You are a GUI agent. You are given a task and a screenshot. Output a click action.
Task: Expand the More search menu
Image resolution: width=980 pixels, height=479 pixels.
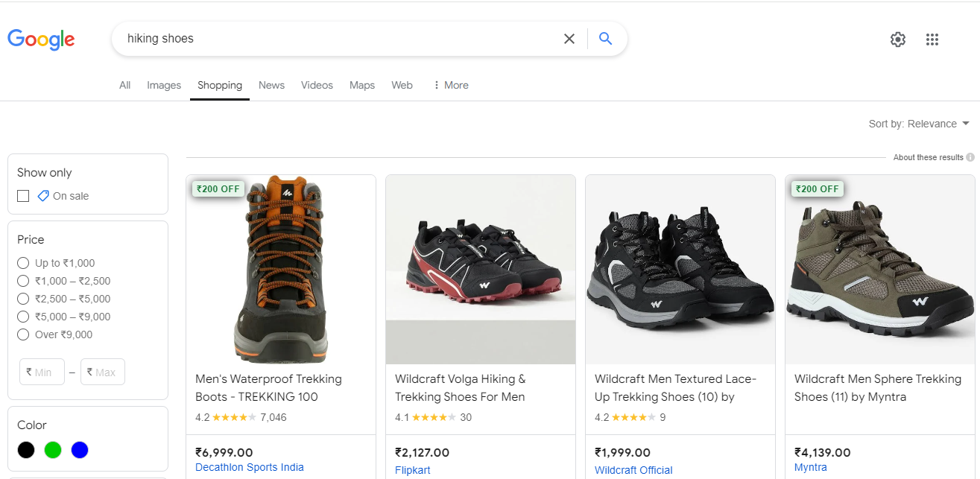[x=451, y=85]
